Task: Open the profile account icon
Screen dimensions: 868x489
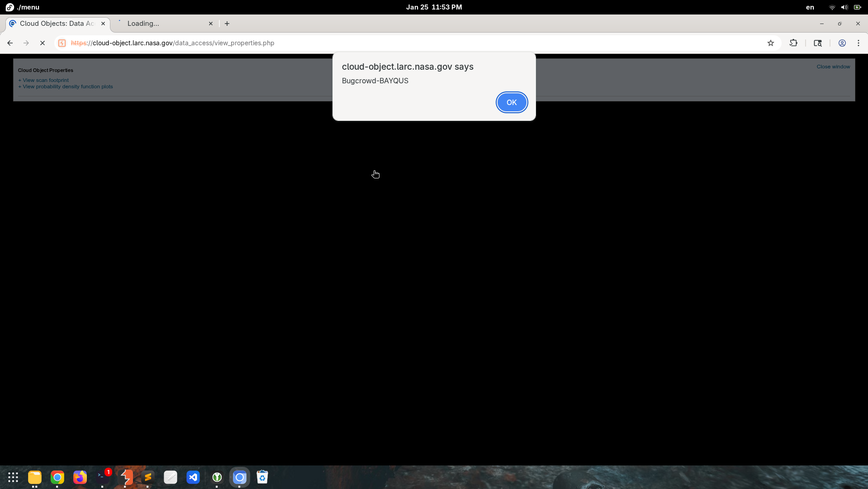Action: click(842, 43)
